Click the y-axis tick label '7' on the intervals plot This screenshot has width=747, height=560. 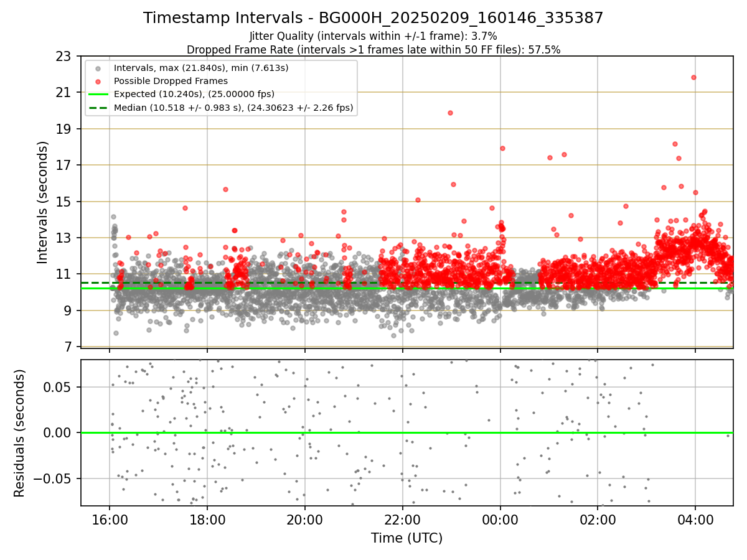coord(67,347)
